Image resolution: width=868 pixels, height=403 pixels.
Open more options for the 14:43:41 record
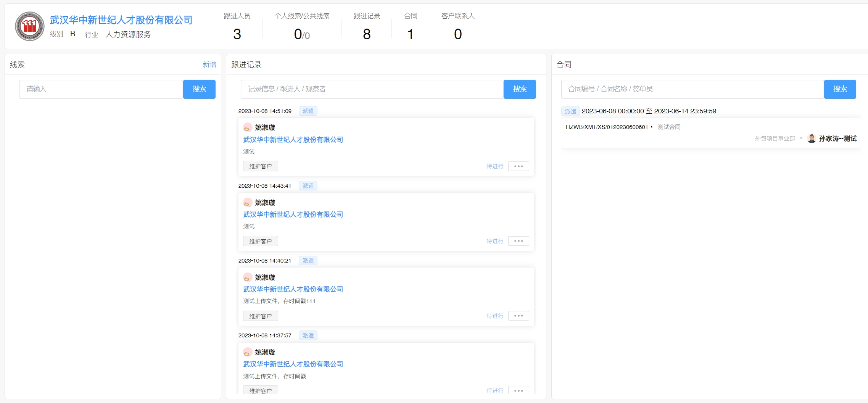click(518, 241)
